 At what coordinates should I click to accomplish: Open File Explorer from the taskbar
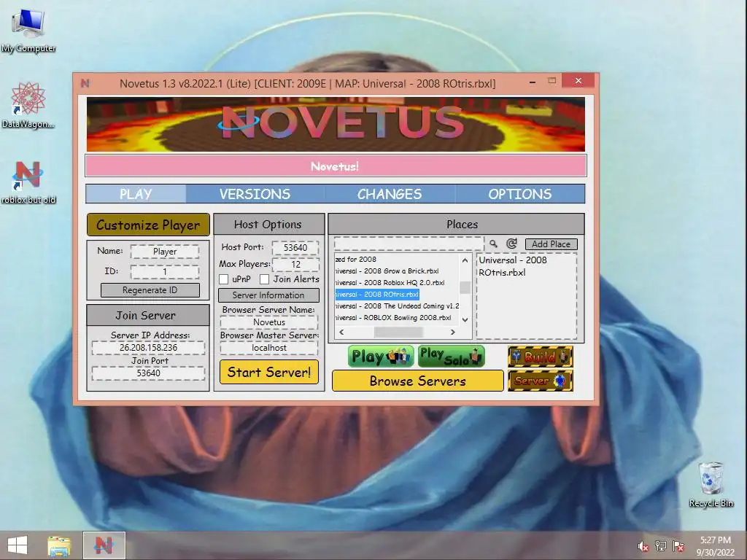pyautogui.click(x=59, y=545)
